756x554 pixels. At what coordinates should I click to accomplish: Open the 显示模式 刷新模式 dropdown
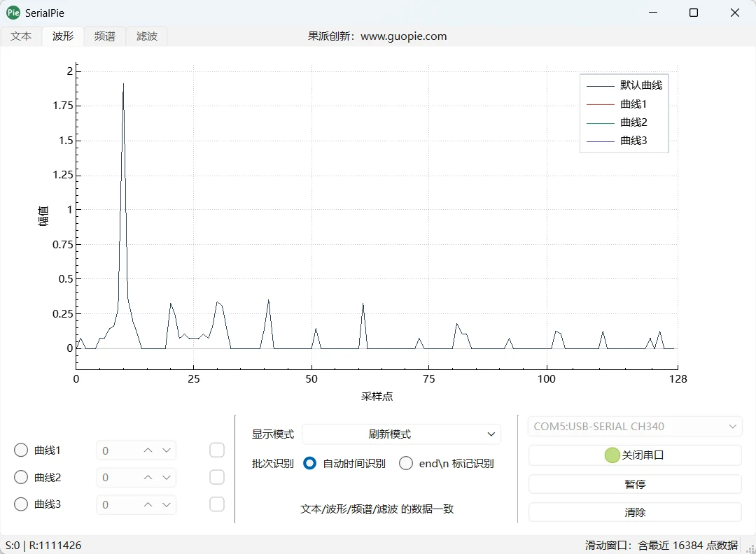coord(402,434)
